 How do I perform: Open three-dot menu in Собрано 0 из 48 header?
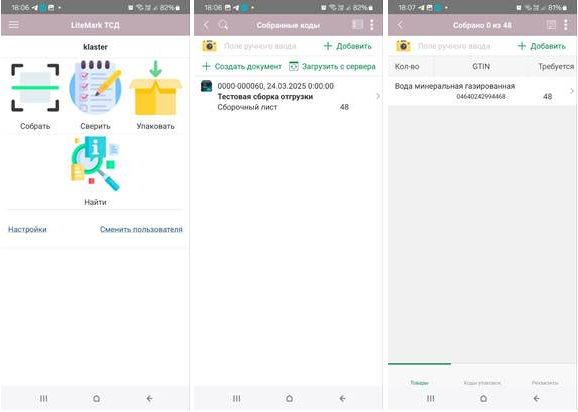coord(565,25)
